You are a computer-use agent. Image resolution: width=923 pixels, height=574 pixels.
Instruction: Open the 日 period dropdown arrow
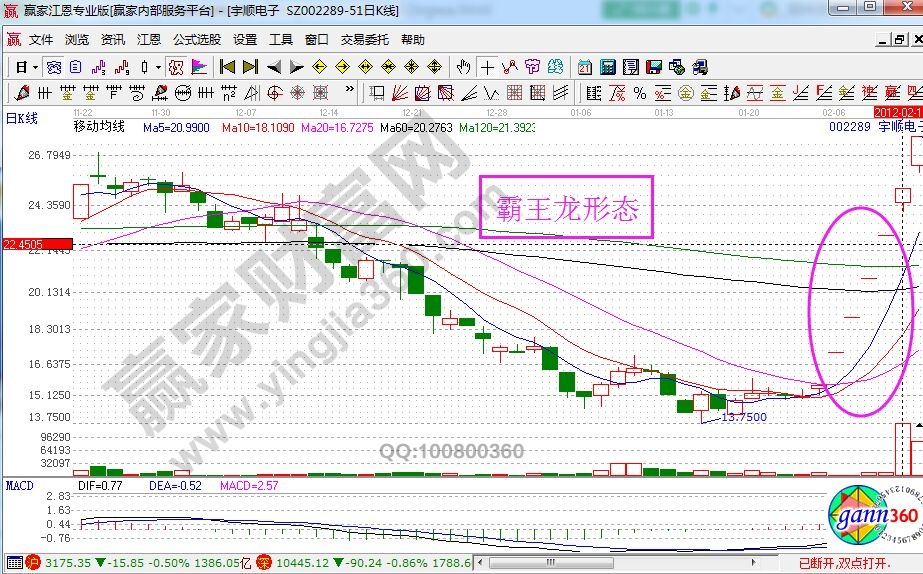point(34,67)
